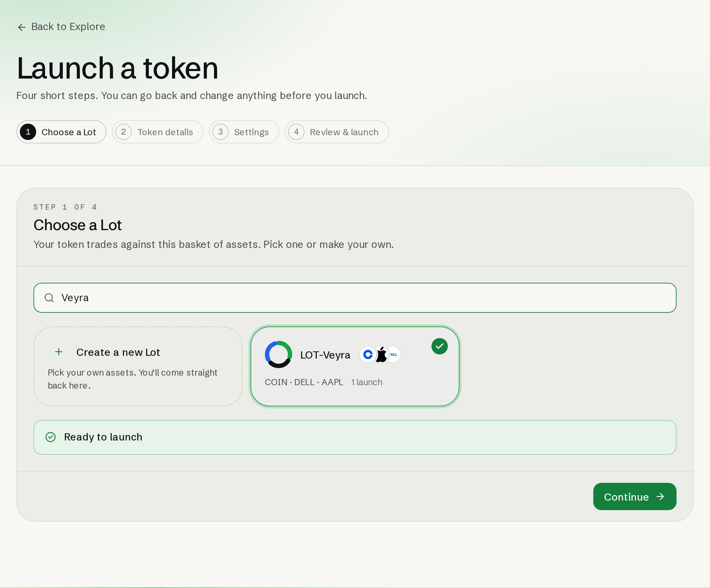The height and width of the screenshot is (588, 710).
Task: Click the 1 launch count text
Action: [x=367, y=382]
